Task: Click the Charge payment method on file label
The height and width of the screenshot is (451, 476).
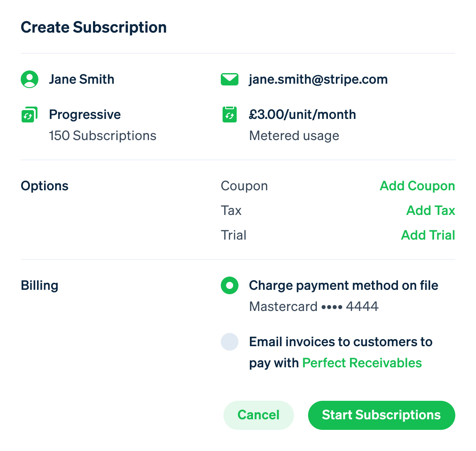Action: (343, 285)
